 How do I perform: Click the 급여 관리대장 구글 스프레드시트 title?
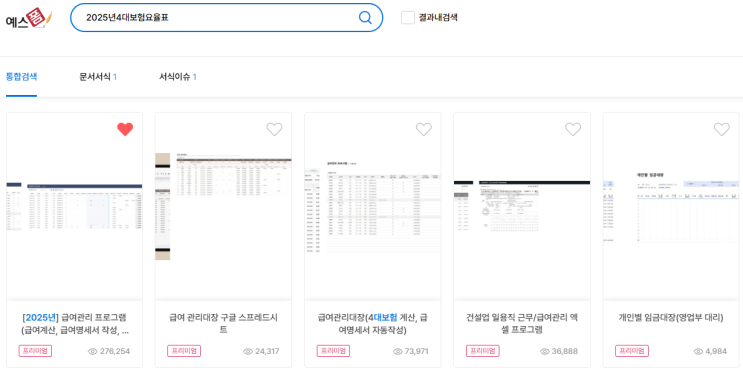point(223,323)
